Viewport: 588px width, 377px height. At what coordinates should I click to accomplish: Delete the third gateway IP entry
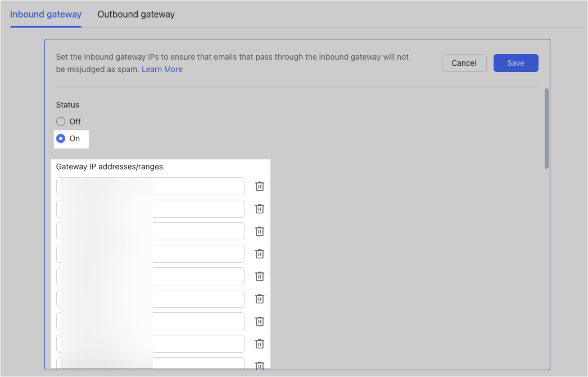click(259, 231)
